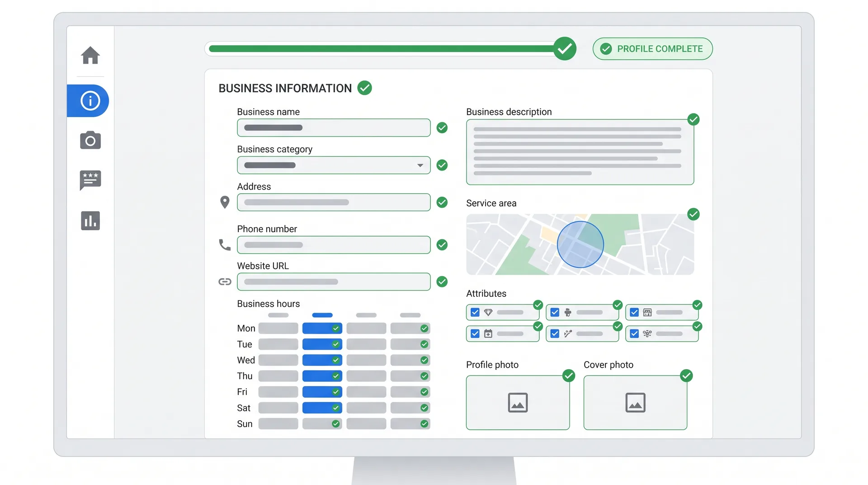Expand the Business category dropdown arrow
868x485 pixels.
pyautogui.click(x=420, y=165)
